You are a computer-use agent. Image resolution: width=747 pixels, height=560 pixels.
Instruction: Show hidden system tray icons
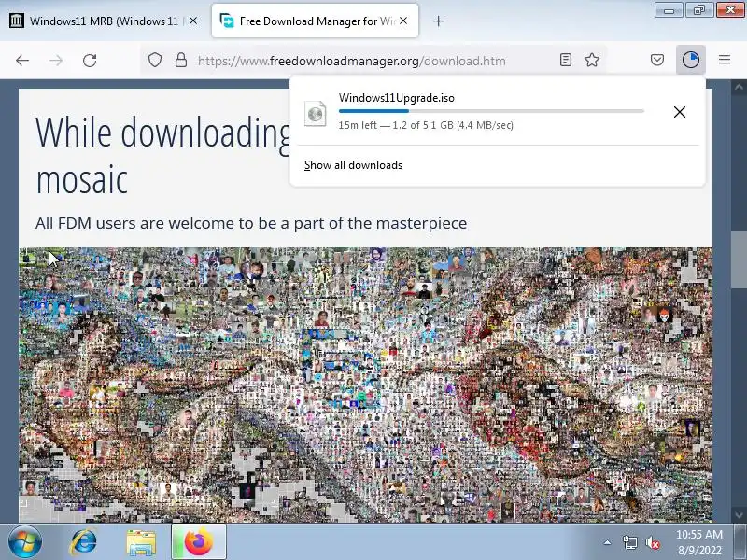pos(608,542)
